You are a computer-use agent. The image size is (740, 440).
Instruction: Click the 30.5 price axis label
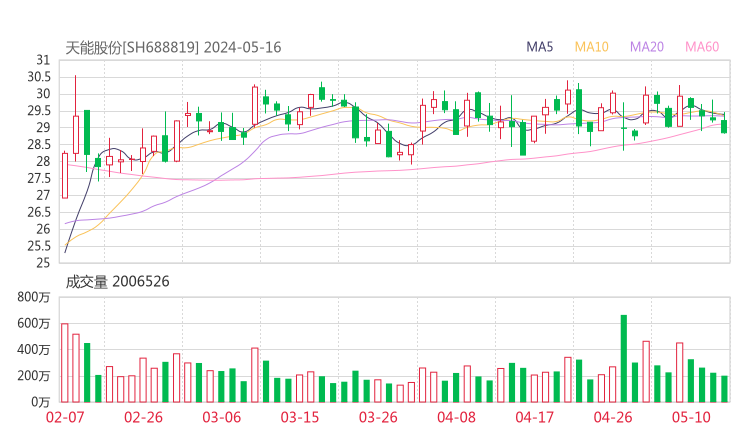(39, 77)
